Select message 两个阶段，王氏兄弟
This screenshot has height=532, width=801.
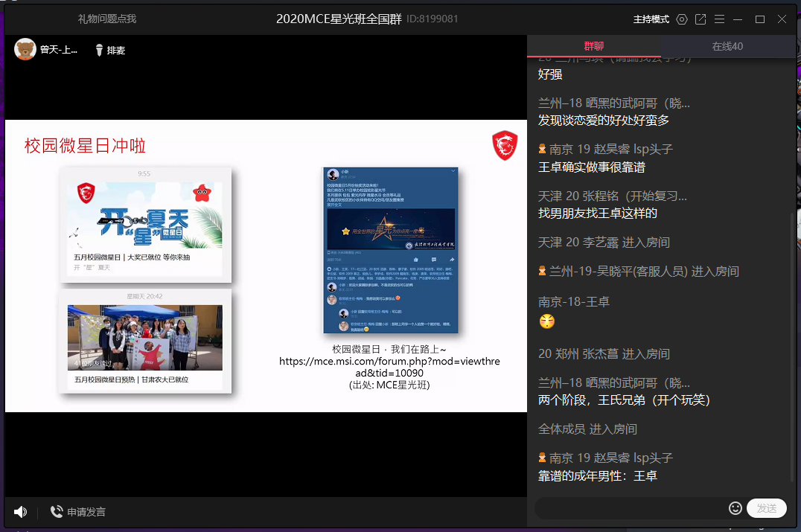[x=624, y=400]
